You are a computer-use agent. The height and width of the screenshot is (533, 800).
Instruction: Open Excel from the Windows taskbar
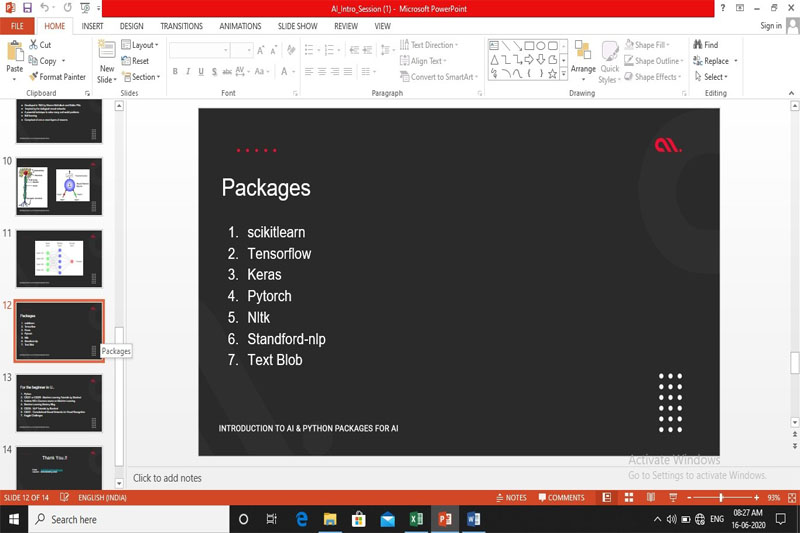point(416,519)
